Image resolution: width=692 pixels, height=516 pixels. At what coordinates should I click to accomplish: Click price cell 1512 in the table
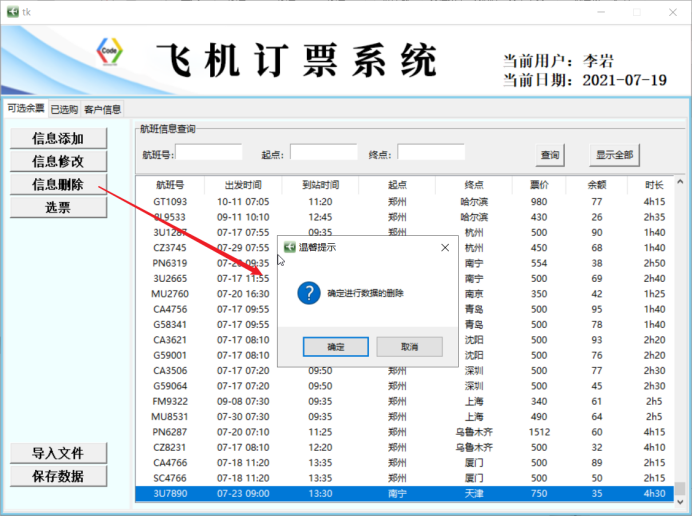point(539,432)
